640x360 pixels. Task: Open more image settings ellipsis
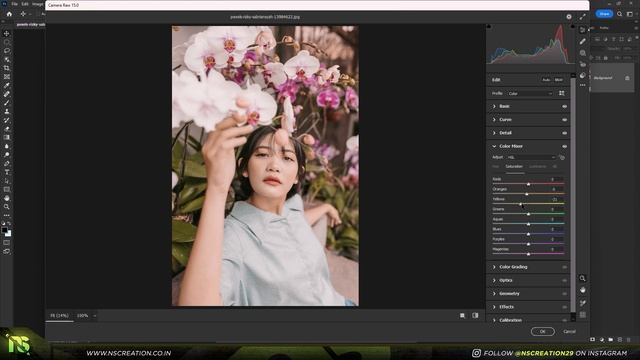tap(582, 85)
